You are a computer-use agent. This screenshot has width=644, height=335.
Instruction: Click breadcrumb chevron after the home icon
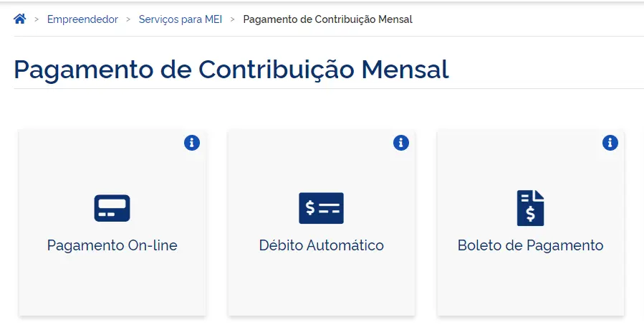coord(37,19)
